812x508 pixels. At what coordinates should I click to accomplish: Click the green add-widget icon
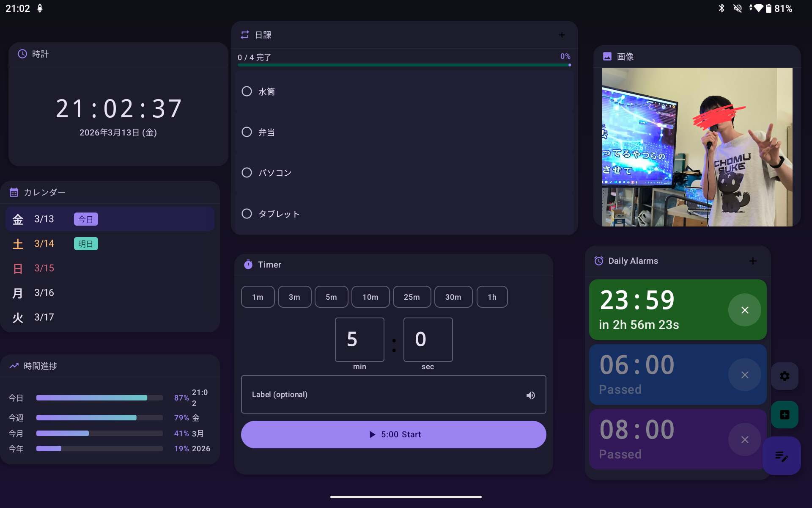coord(785,415)
